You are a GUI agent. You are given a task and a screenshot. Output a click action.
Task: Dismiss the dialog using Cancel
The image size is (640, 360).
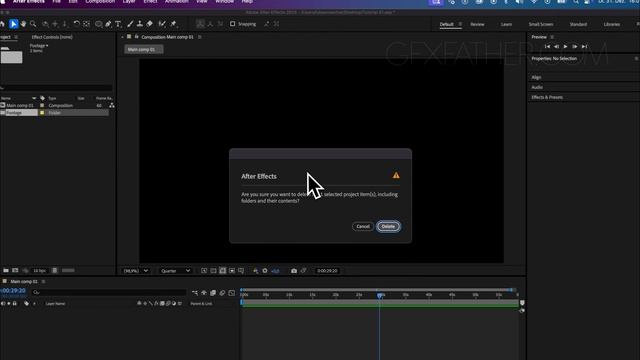tap(363, 226)
